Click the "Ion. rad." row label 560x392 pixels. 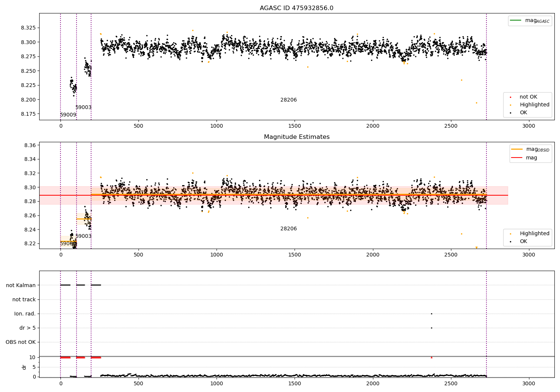tap(25, 314)
